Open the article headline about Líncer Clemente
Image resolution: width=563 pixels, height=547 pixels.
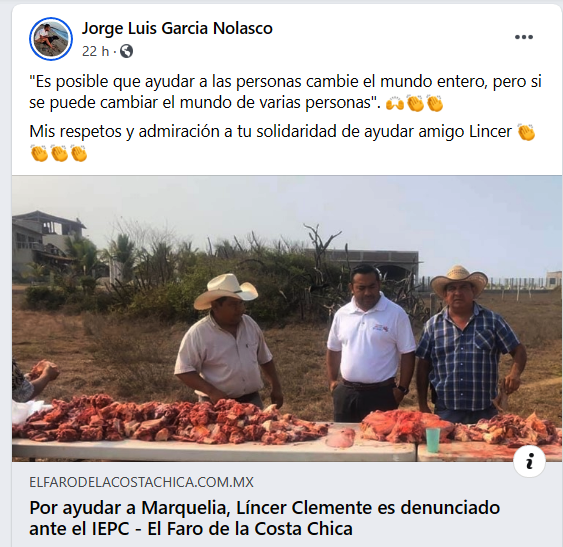(x=264, y=518)
